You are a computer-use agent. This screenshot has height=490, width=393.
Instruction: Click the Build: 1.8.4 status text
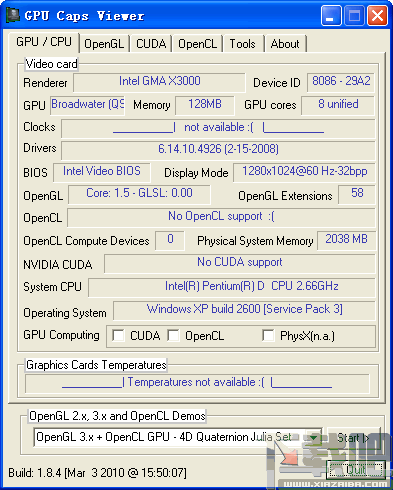97,473
